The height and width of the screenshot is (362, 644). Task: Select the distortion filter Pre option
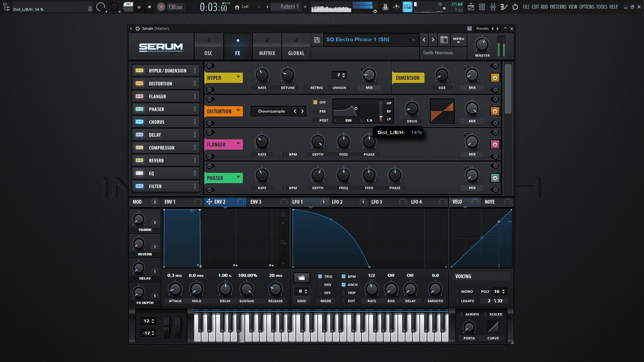click(315, 111)
